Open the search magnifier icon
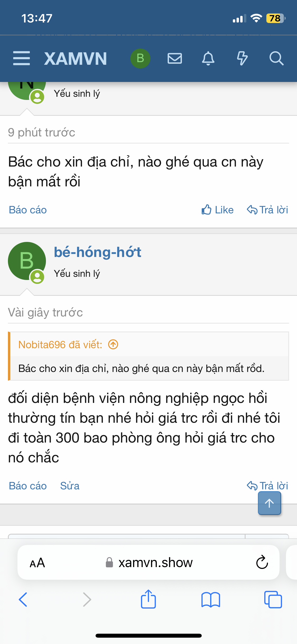297x644 pixels. [276, 58]
